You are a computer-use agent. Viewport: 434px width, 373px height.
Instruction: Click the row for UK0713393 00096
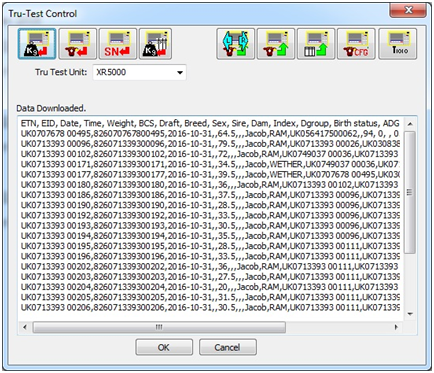coord(210,144)
